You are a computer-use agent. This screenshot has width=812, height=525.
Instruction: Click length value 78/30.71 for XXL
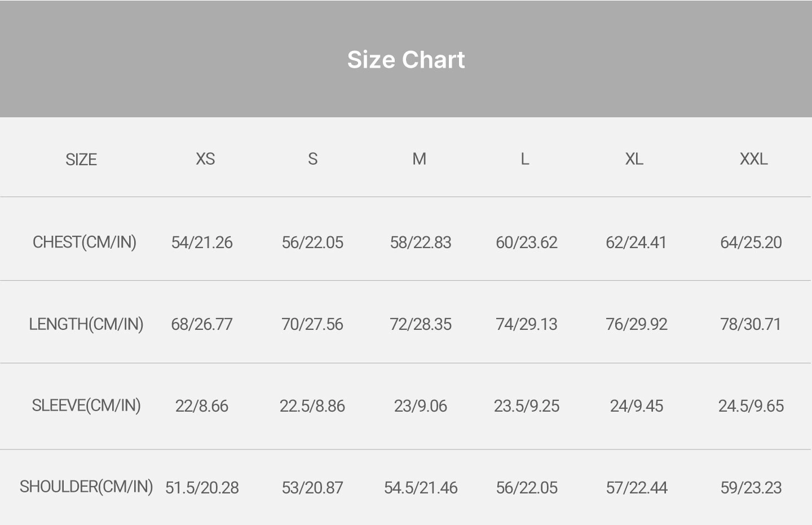tap(751, 324)
